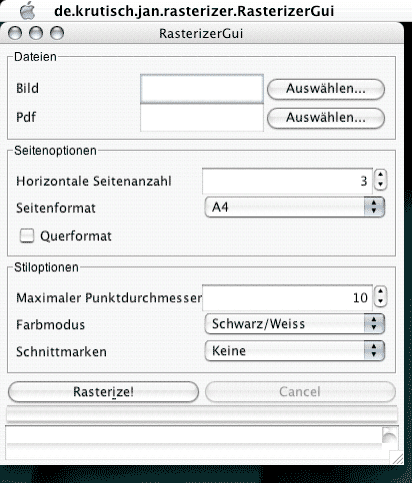Screen dimensions: 412x483
Task: Click the Maximaler Punktdurchmesser label
Action: coord(109,298)
